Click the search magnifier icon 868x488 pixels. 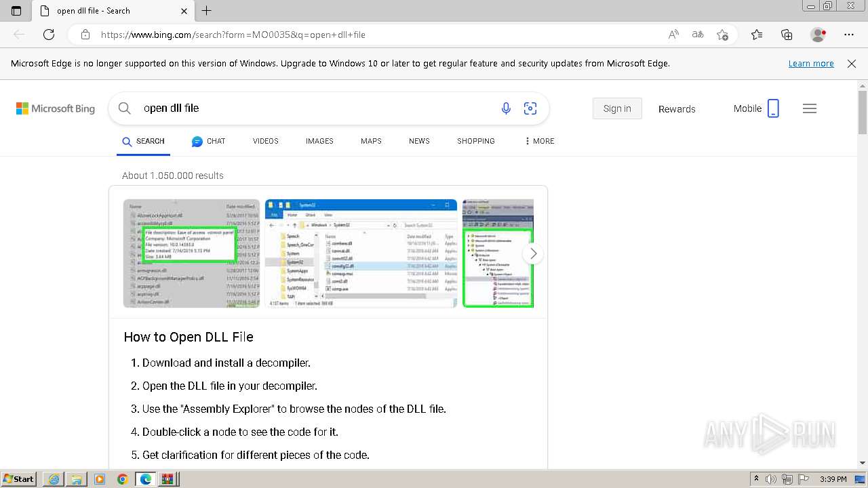coord(124,108)
